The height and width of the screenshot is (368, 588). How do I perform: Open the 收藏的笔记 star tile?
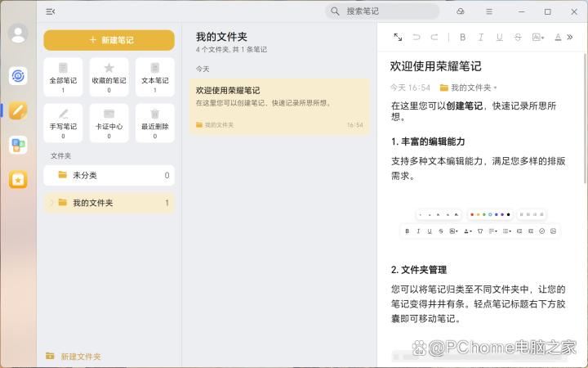click(109, 77)
